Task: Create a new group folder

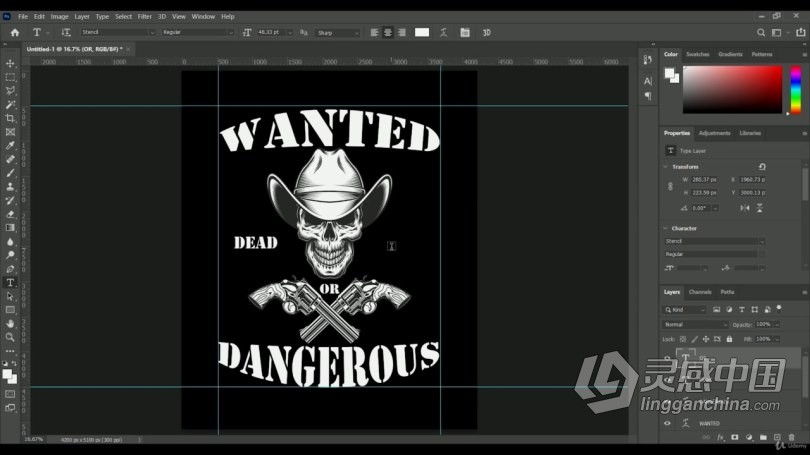Action: pos(763,437)
